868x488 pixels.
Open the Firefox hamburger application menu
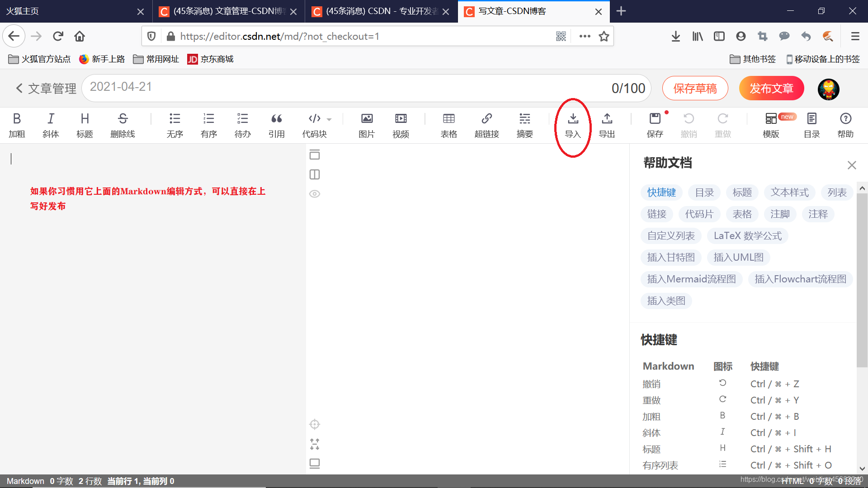(855, 36)
